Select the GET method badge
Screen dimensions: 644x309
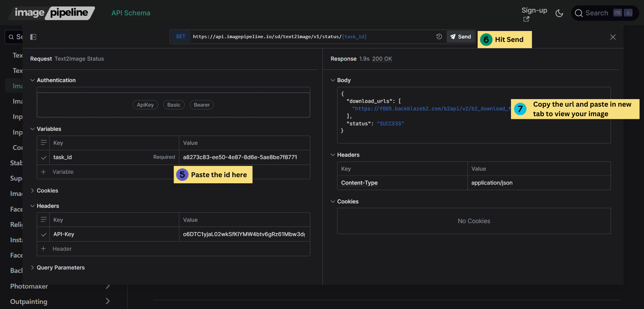pyautogui.click(x=181, y=36)
